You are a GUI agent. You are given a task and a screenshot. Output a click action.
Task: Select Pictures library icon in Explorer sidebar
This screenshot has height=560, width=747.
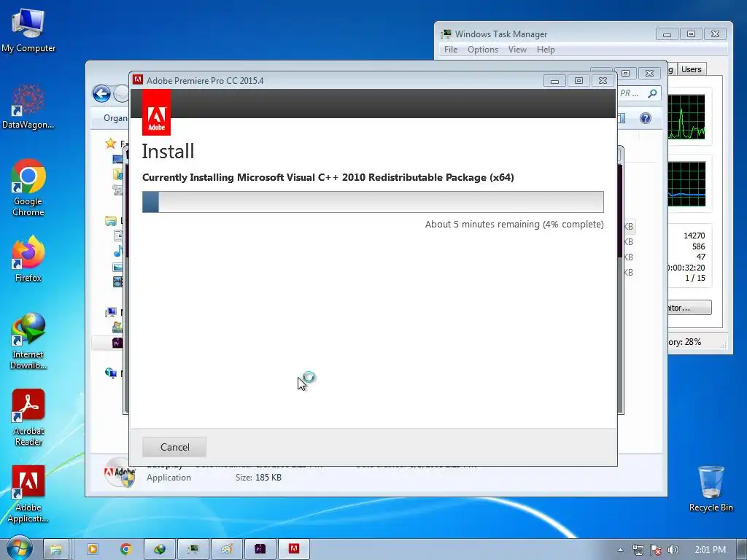tap(117, 267)
